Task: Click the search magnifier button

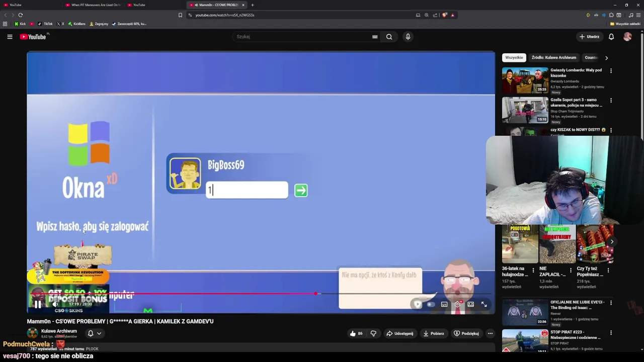Action: 389,37
